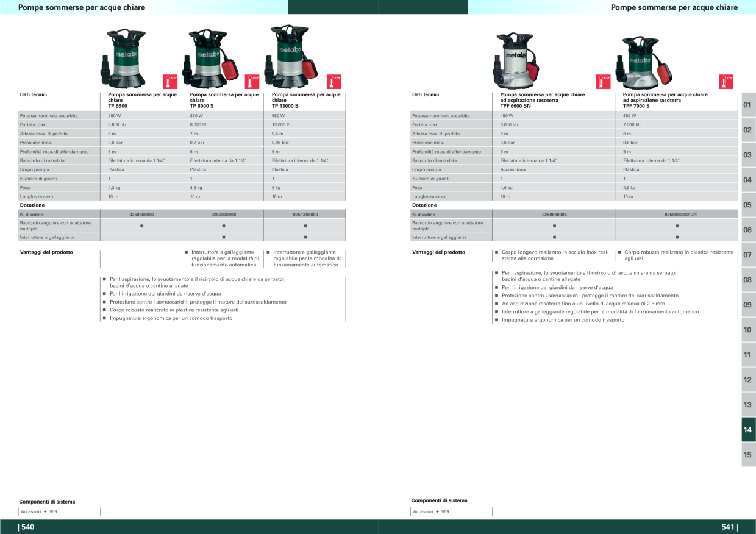Click the thermal stop icon beside TPF 6600 SN
The image size is (756, 534).
point(603,82)
